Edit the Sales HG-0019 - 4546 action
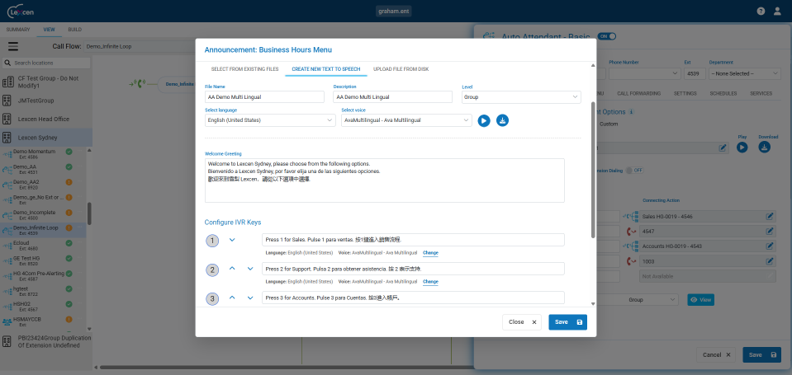Viewport: 792px width, 375px height. [x=769, y=216]
